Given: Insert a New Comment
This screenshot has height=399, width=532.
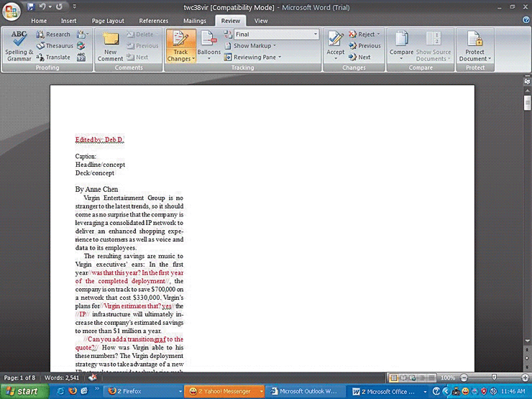Looking at the screenshot, I should coord(110,46).
